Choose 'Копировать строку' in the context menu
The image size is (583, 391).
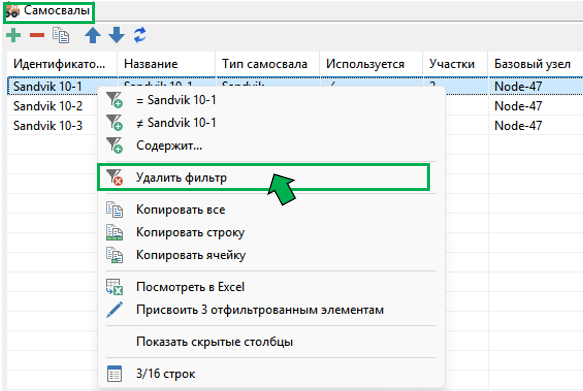pos(271,232)
